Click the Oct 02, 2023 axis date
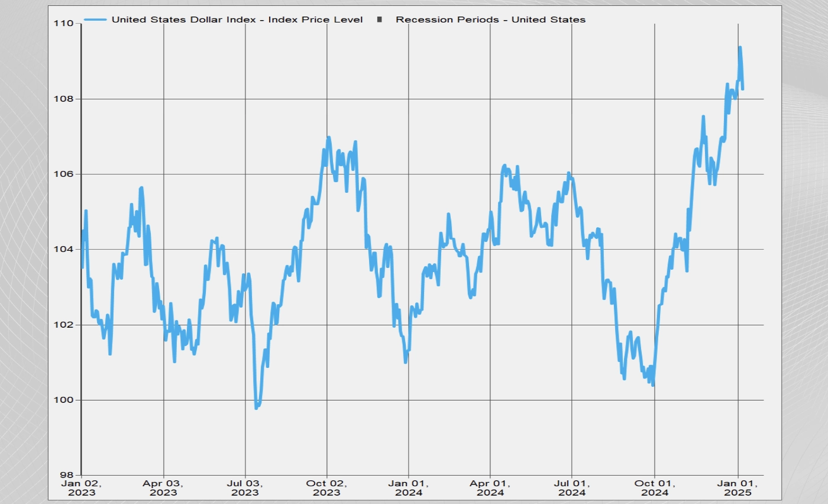This screenshot has height=504, width=828. [327, 487]
